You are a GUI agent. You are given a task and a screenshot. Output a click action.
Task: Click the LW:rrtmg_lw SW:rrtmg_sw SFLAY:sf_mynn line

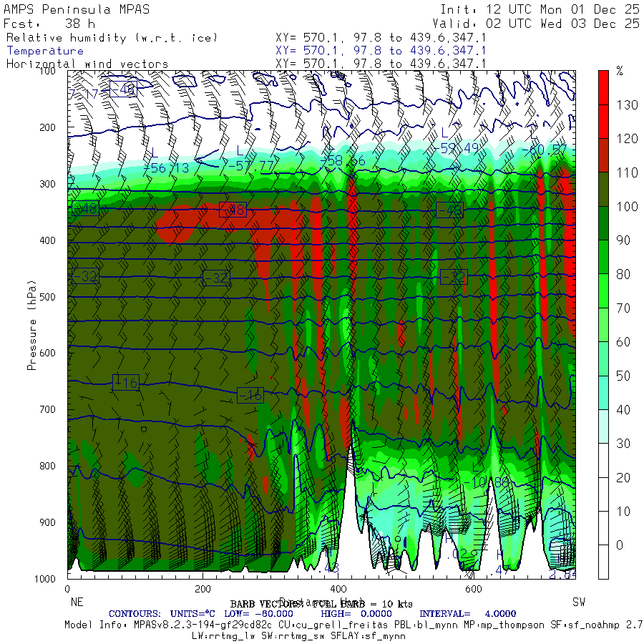[x=298, y=636]
